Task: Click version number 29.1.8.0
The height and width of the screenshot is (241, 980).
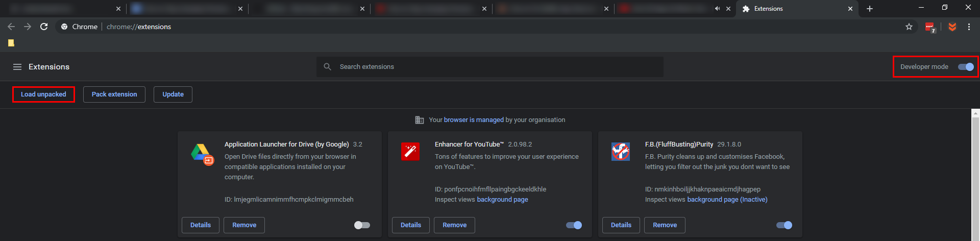Action: point(729,144)
